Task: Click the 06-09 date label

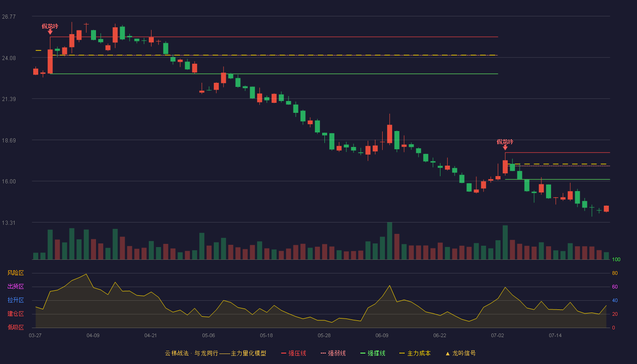Action: (382, 335)
